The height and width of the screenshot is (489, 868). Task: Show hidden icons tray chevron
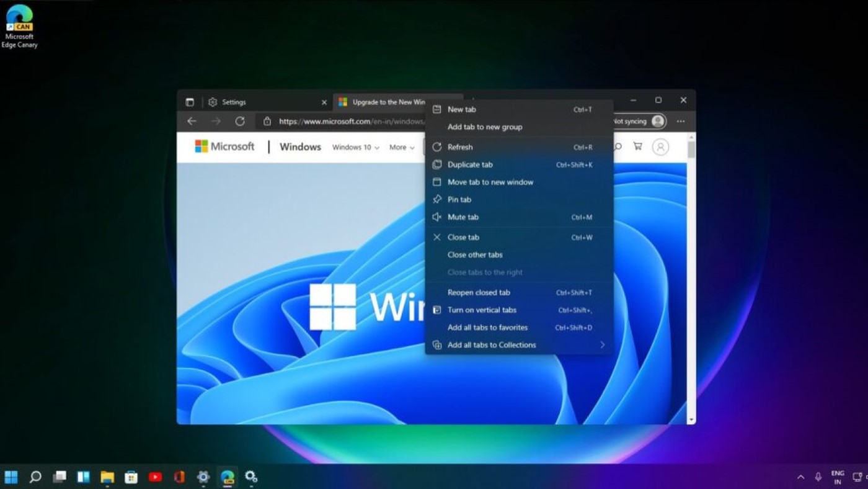(800, 477)
